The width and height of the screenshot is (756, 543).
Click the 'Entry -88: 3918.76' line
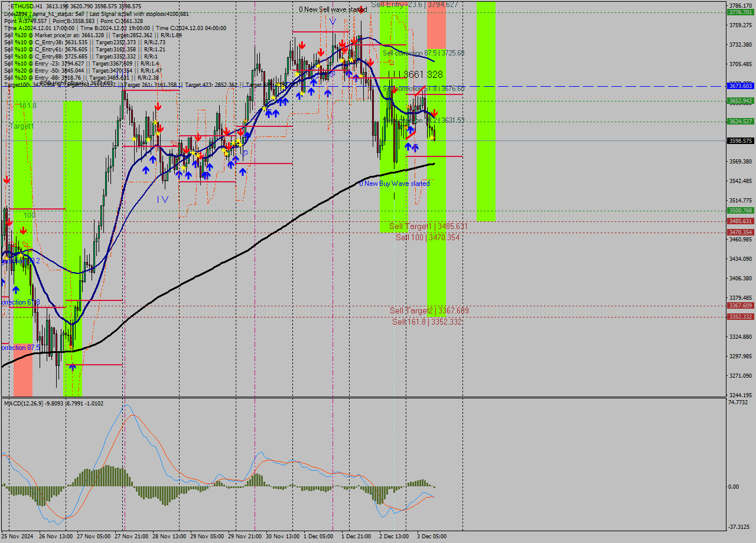pos(82,77)
